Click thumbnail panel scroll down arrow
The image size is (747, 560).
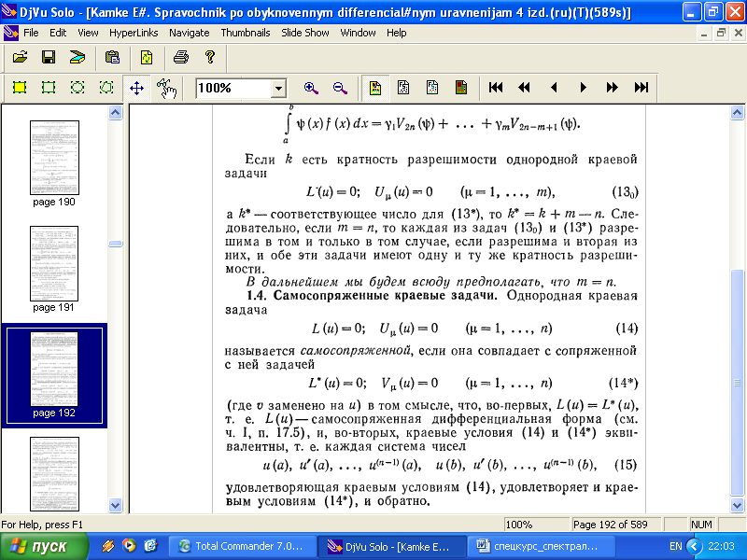click(x=115, y=505)
